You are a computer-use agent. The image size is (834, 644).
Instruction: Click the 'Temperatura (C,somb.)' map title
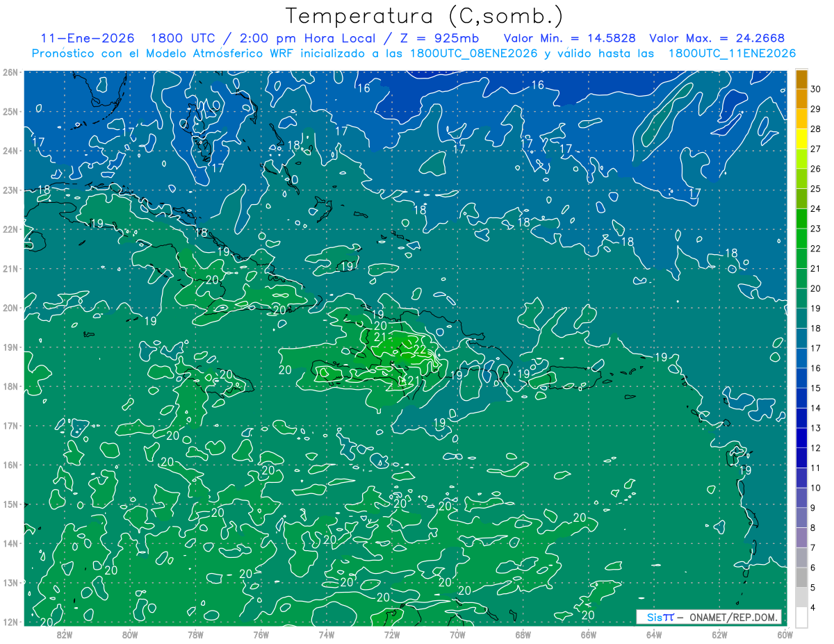[x=424, y=16]
